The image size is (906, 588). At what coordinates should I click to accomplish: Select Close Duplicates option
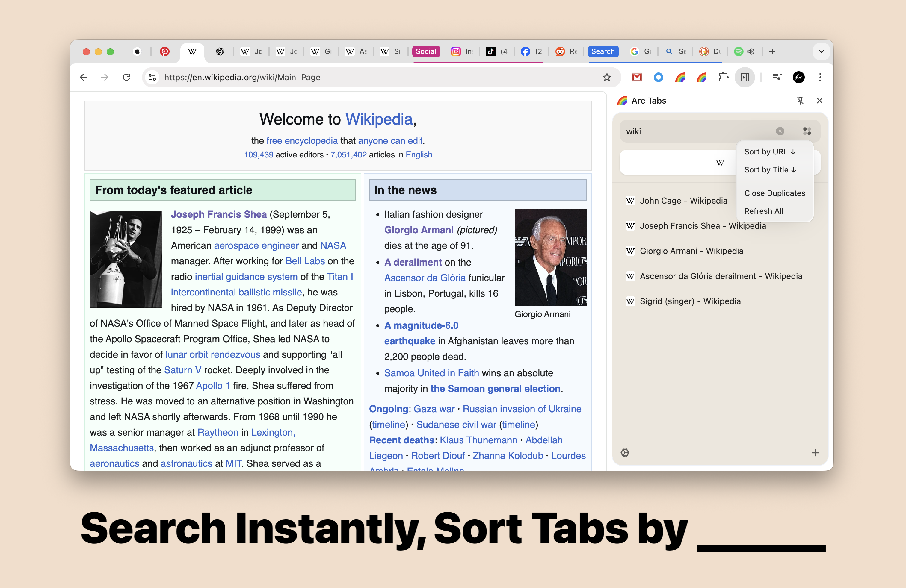774,193
